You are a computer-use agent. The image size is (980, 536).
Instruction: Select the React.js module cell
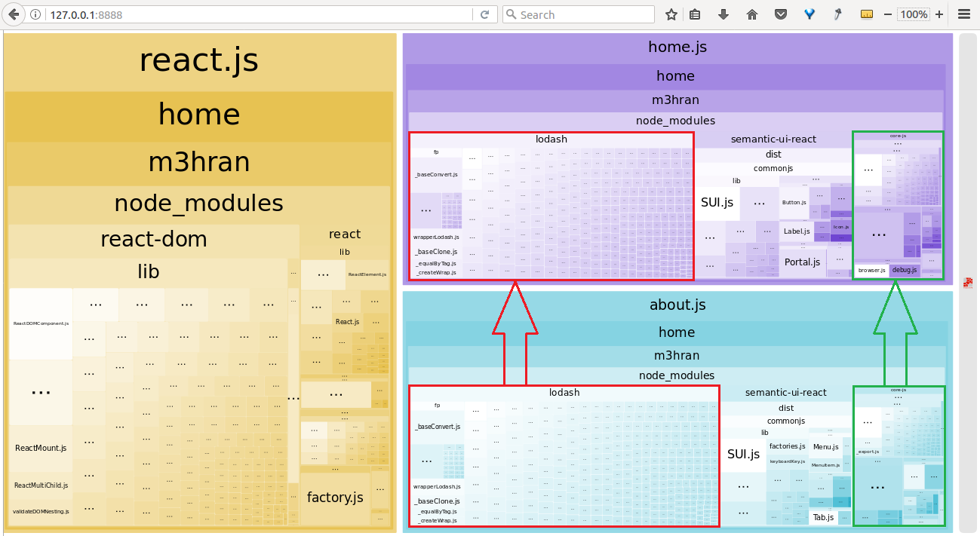click(x=347, y=322)
